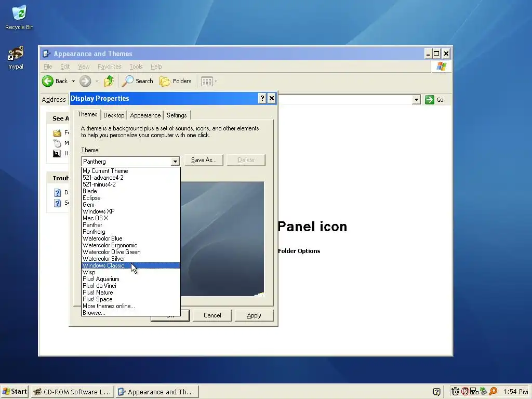Open the Help menu

pyautogui.click(x=156, y=66)
